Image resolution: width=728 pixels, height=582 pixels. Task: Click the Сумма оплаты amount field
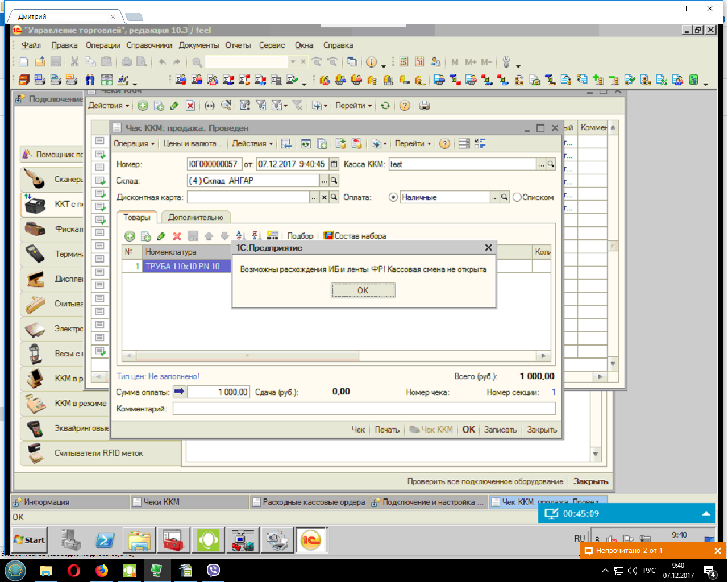coord(218,392)
